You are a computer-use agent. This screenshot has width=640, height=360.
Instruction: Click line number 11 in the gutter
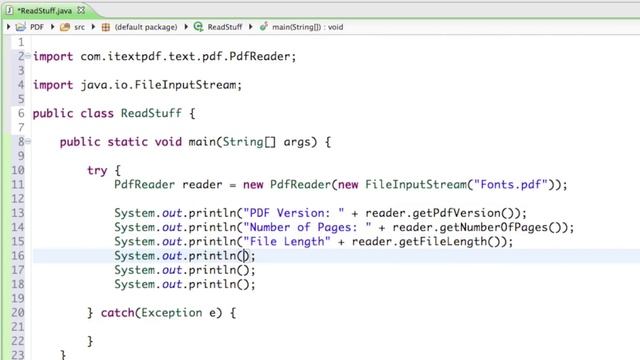point(18,184)
